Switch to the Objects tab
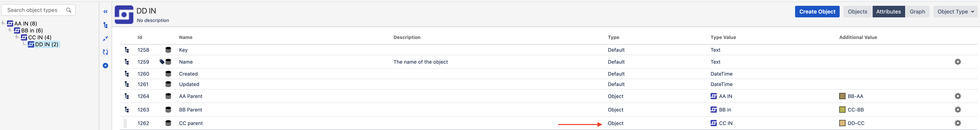 pos(857,12)
